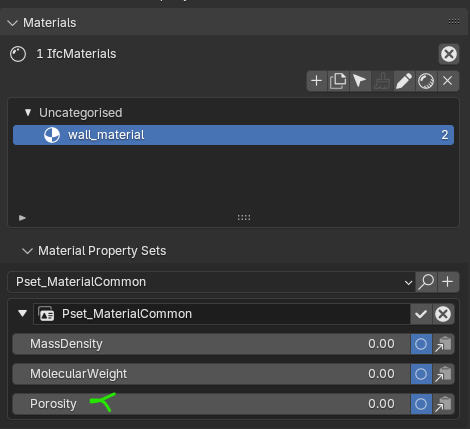Collapse the Materials panel
Image resolution: width=470 pixels, height=429 pixels.
click(13, 23)
